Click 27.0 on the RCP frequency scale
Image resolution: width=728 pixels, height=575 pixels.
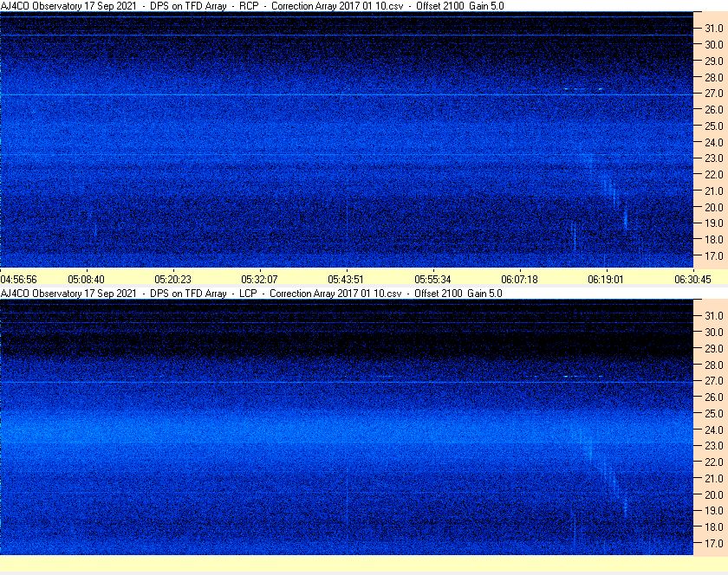714,94
